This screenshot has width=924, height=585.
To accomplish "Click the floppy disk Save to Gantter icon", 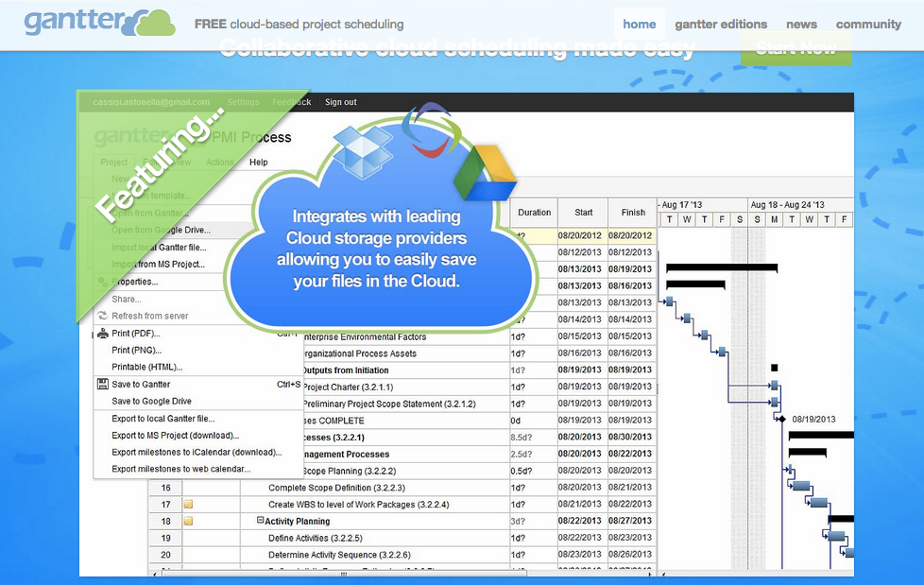I will tap(103, 384).
